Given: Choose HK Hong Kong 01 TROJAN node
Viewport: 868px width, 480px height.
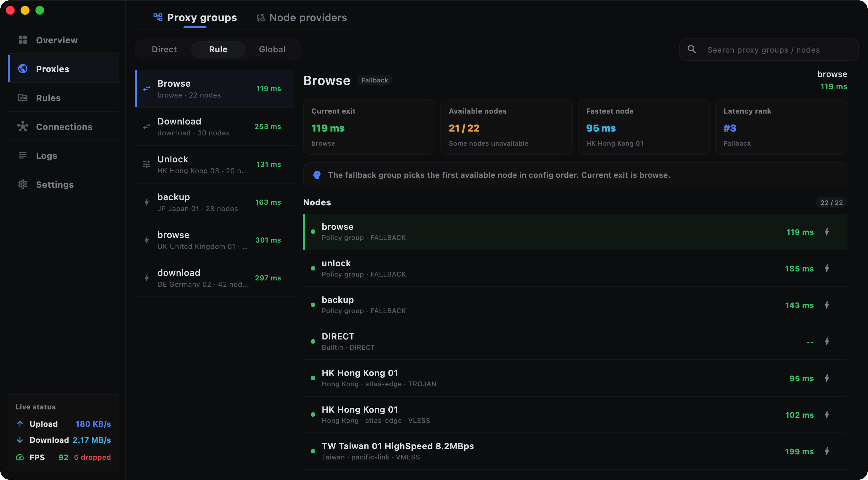Looking at the screenshot, I should coord(575,378).
